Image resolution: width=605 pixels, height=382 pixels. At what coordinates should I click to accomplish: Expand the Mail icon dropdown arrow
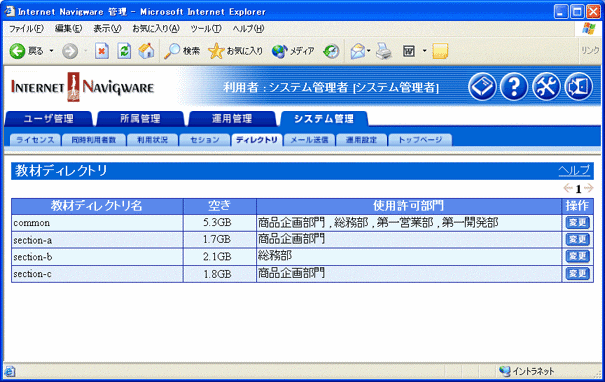pos(369,51)
